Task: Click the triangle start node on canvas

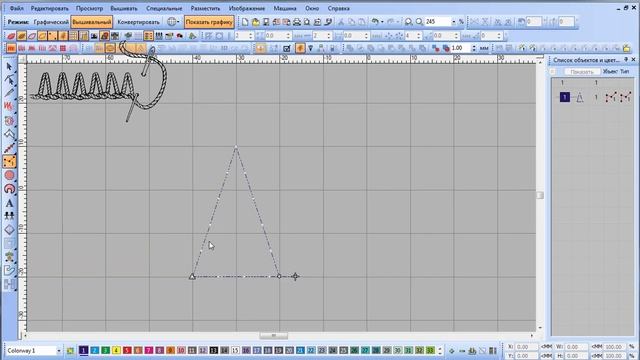Action: [192, 277]
